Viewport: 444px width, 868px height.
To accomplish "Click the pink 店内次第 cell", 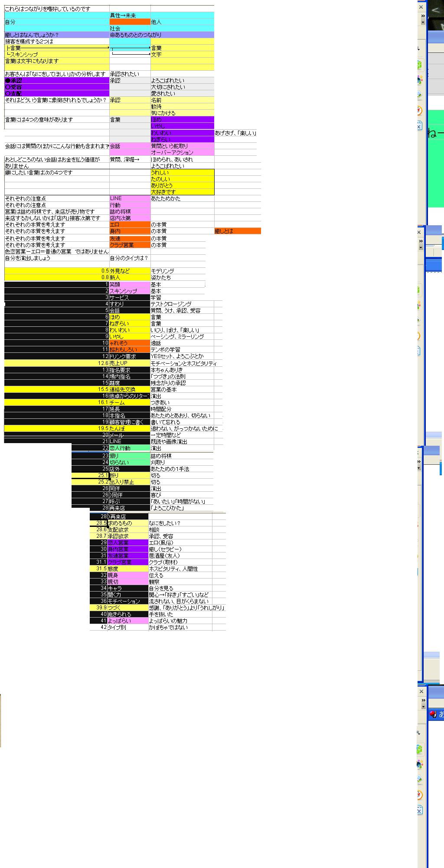I will pyautogui.click(x=130, y=218).
